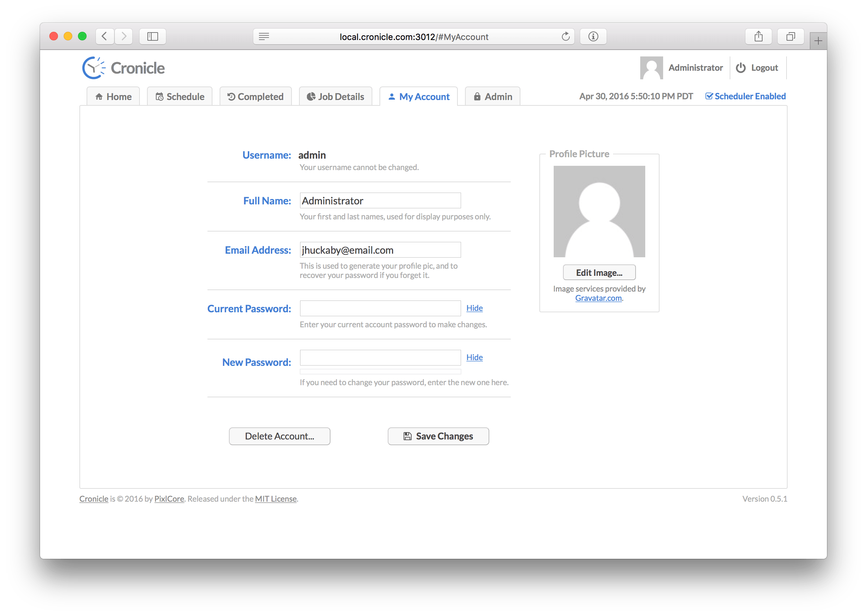Click the Delete Account button
This screenshot has height=616, width=867.
click(x=279, y=436)
